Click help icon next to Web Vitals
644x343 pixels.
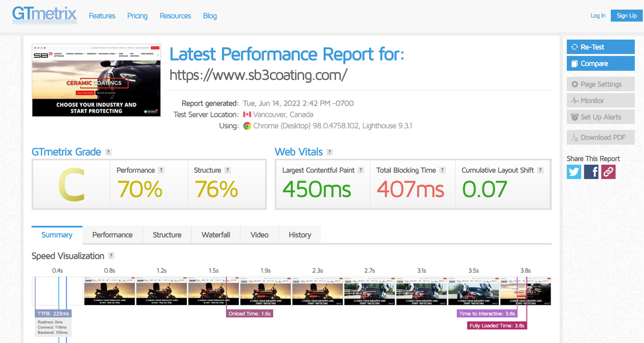[330, 152]
